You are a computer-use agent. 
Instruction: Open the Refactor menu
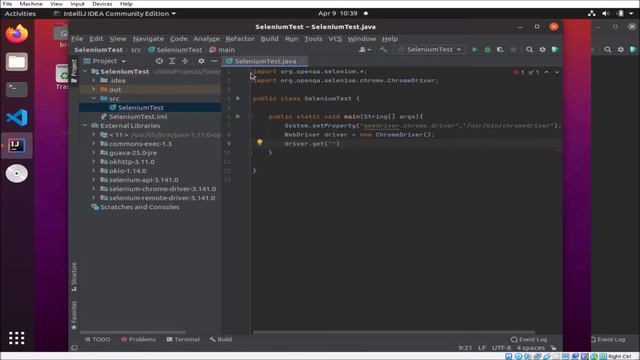coord(240,39)
